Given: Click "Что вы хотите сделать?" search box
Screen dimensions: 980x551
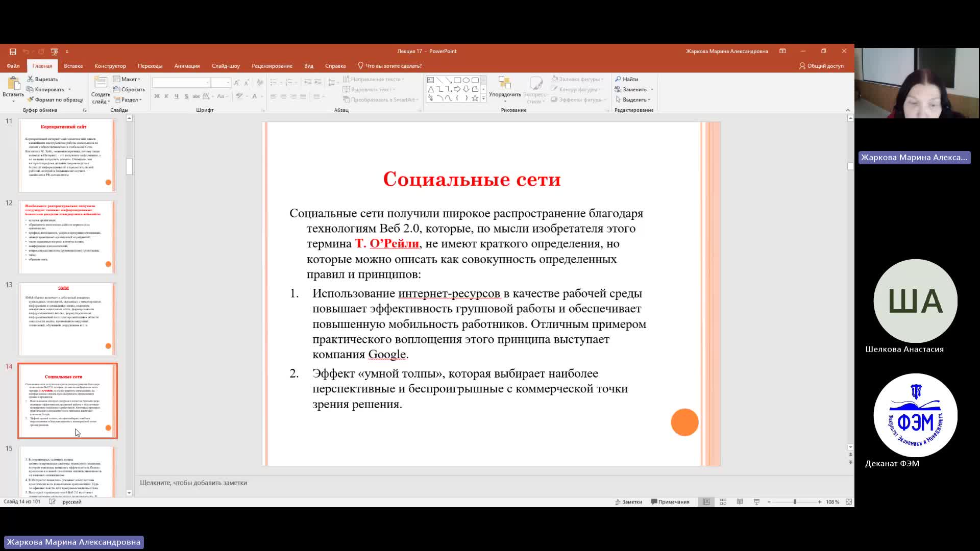Looking at the screenshot, I should point(390,66).
